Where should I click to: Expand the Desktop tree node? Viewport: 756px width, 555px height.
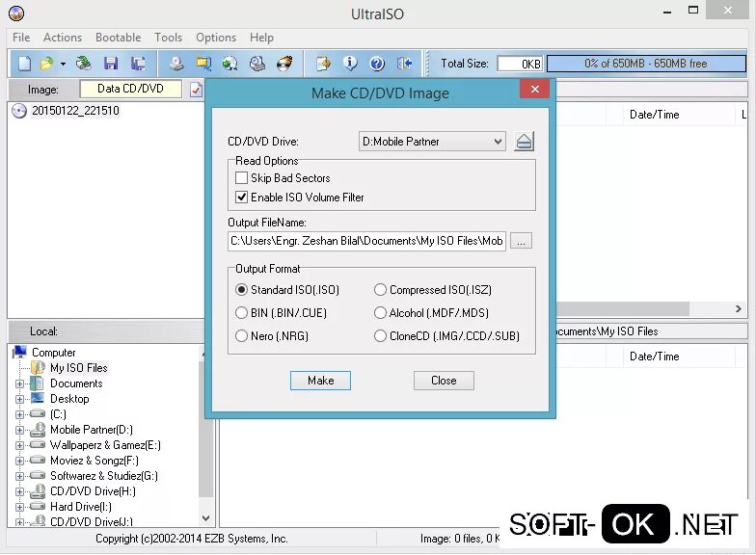(19, 399)
